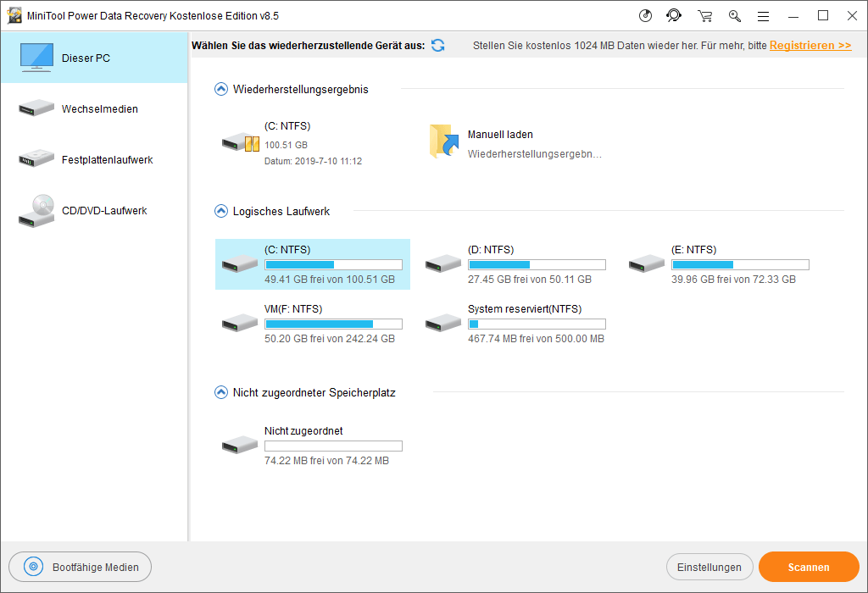Select Wechselmedien in sidebar
The image size is (868, 593).
coord(95,108)
